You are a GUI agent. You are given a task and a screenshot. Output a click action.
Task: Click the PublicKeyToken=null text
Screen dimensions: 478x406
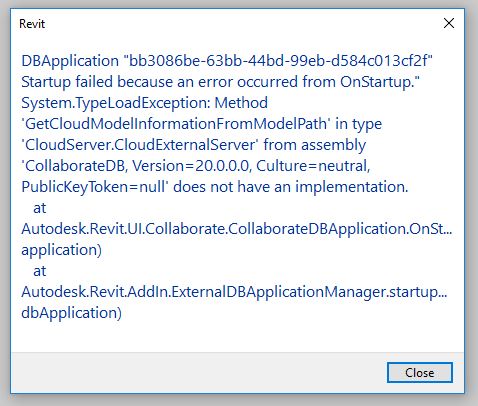pyautogui.click(x=95, y=187)
